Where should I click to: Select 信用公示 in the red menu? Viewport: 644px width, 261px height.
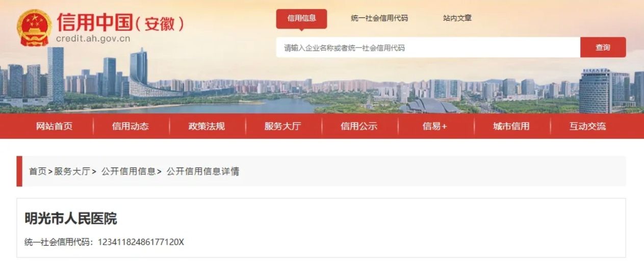(x=359, y=126)
